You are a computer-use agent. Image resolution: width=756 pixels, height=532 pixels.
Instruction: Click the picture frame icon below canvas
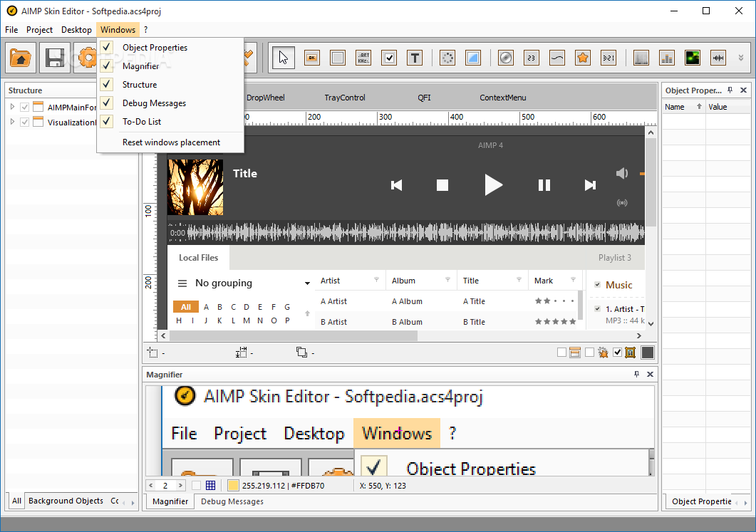pyautogui.click(x=630, y=353)
